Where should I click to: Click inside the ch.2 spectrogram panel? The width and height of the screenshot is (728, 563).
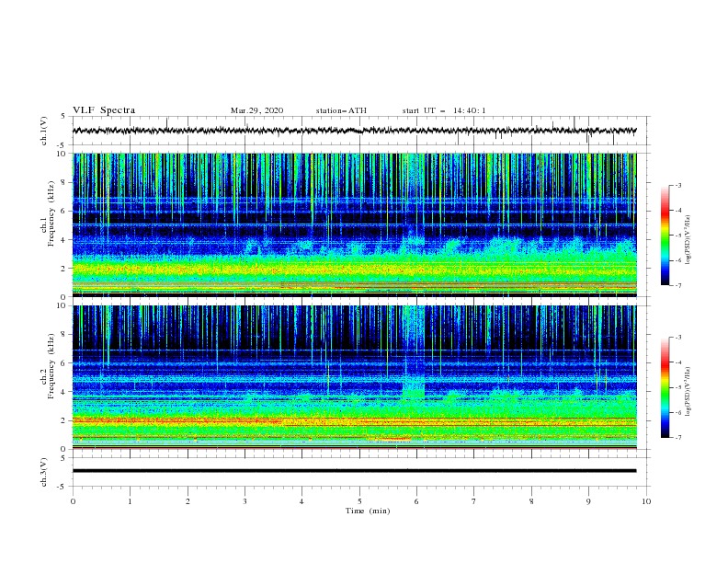[354, 377]
